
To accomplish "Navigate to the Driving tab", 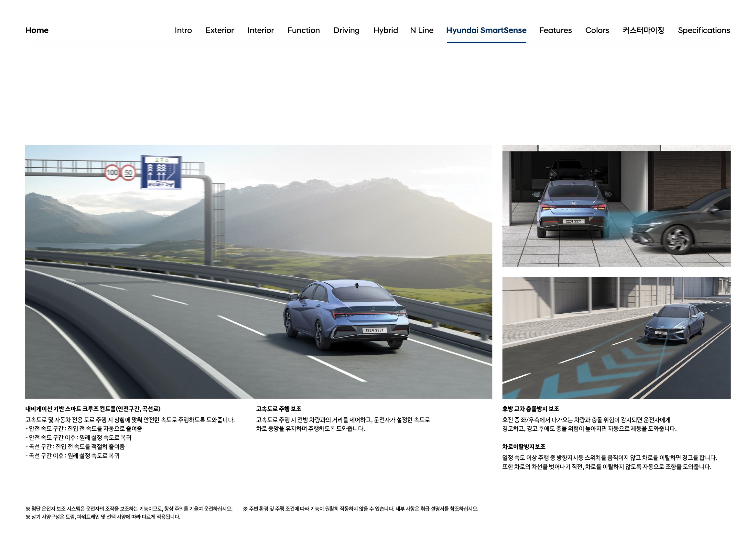I will pyautogui.click(x=346, y=30).
